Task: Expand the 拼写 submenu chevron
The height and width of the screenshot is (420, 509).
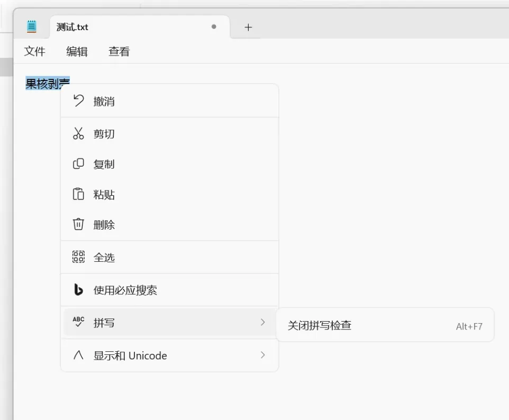Action: pyautogui.click(x=262, y=322)
